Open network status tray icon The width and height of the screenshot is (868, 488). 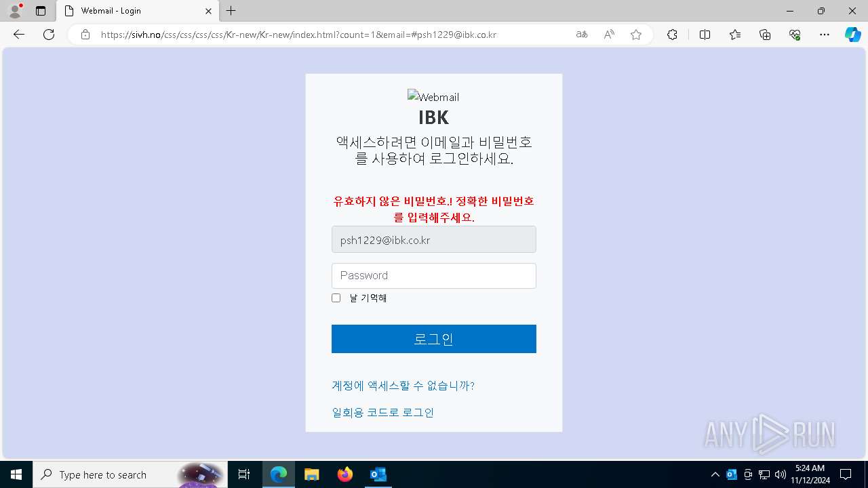point(764,474)
